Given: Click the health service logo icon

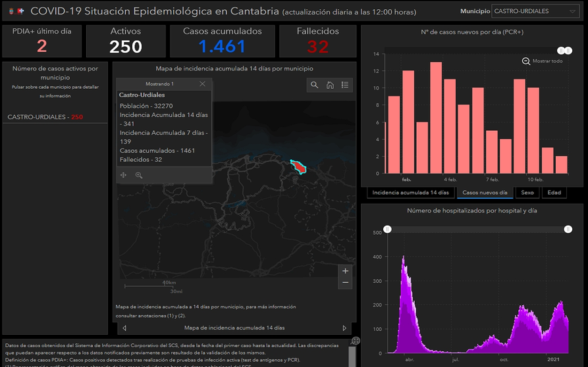Looking at the screenshot, I should point(20,11).
